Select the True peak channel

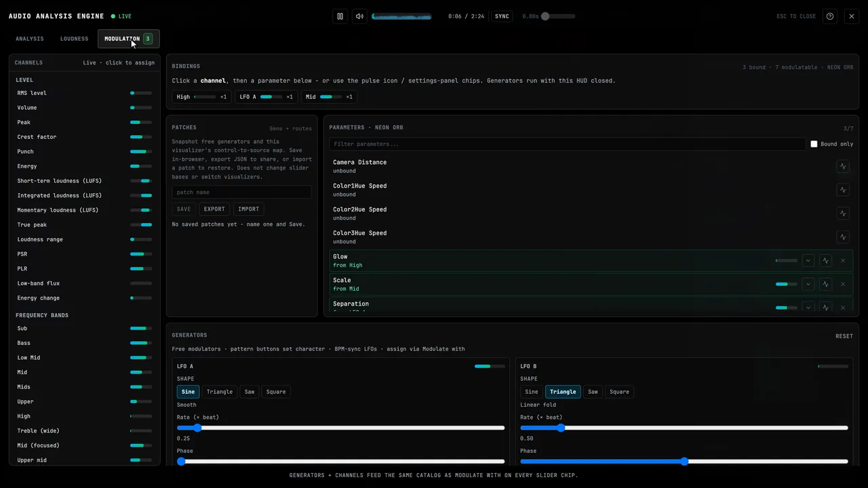click(84, 225)
